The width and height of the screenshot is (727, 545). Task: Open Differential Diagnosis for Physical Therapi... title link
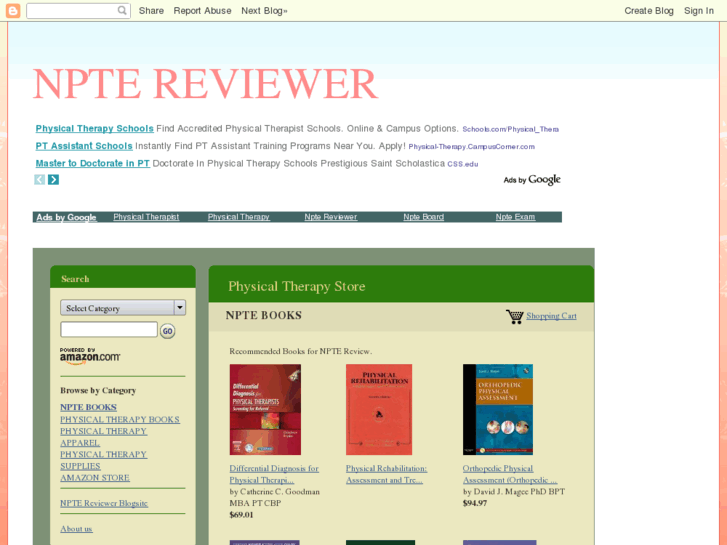point(274,474)
